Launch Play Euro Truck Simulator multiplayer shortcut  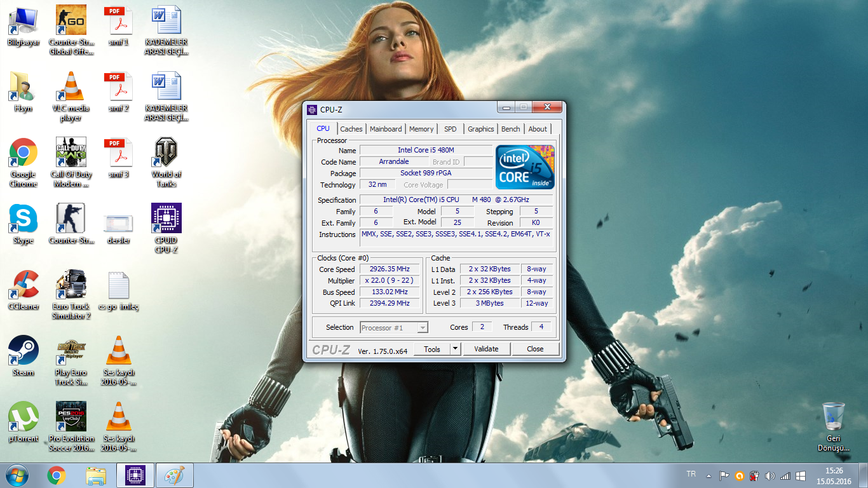coord(71,361)
